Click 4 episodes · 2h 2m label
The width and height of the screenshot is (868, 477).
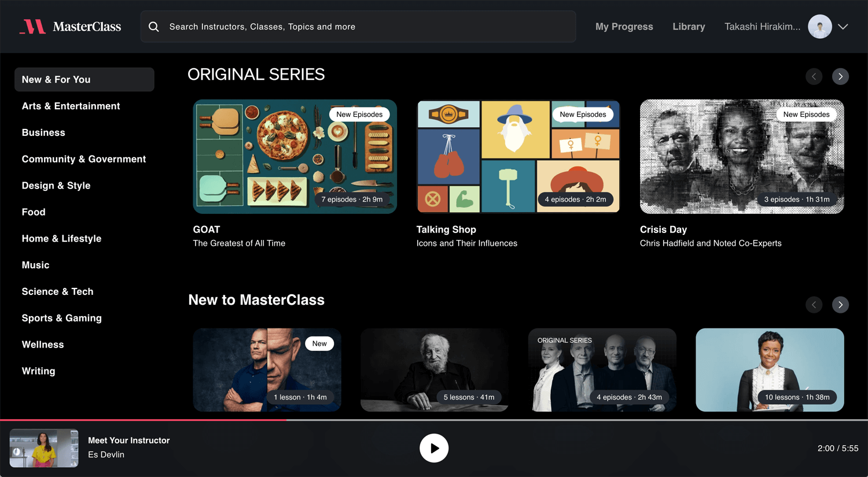tap(575, 199)
